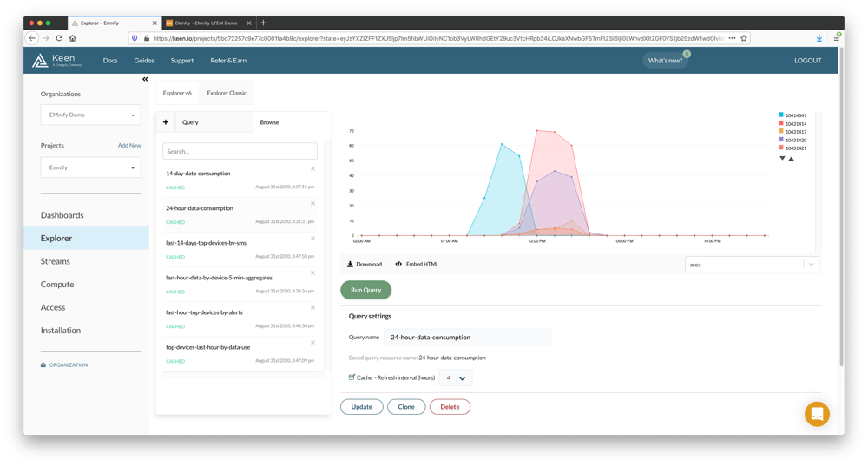The height and width of the screenshot is (466, 868).
Task: Open page actions three-dots menu
Action: tap(732, 38)
